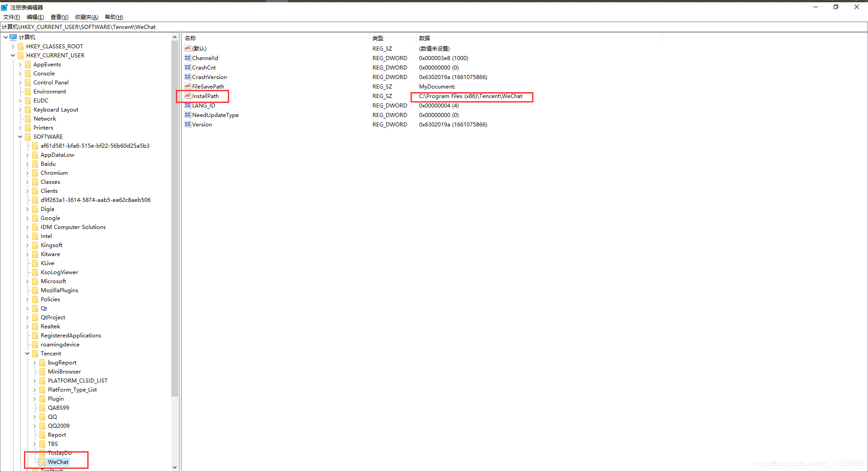The image size is (868, 472).
Task: Expand the AppEvents key
Action: [20, 64]
